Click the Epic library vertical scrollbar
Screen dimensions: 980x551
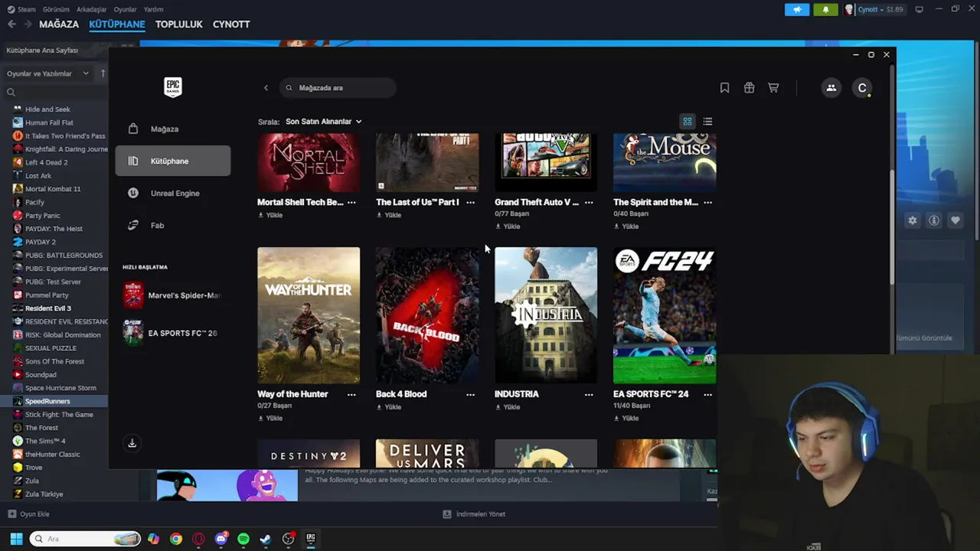point(891,228)
